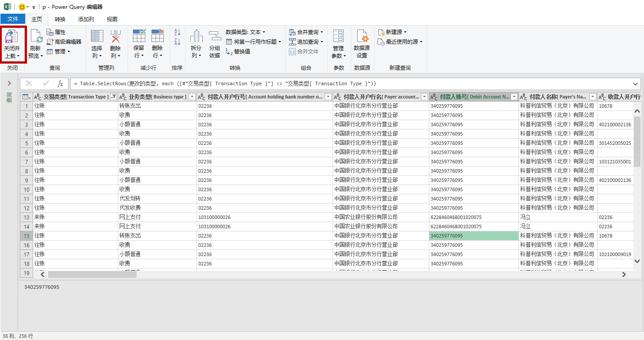Open filter for 付款人账号 Debit Account column

point(514,97)
